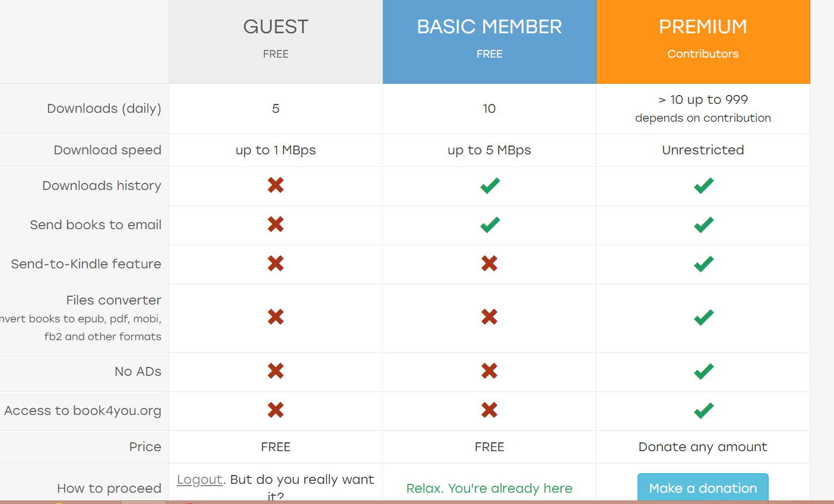834x504 pixels.
Task: Click green checkmark for Basic Member downloads history
Action: (490, 186)
